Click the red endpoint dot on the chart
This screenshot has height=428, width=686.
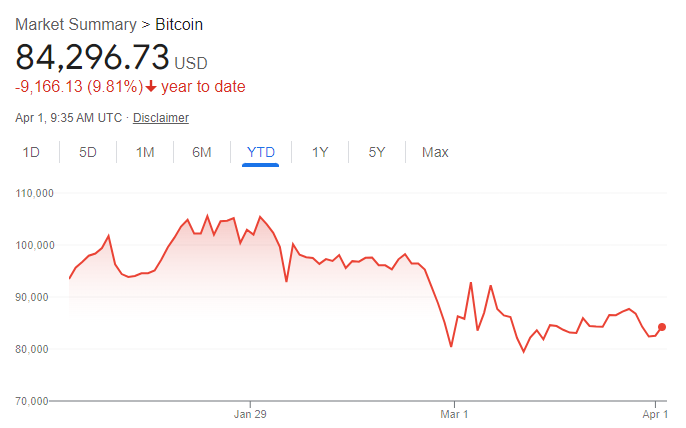[662, 327]
